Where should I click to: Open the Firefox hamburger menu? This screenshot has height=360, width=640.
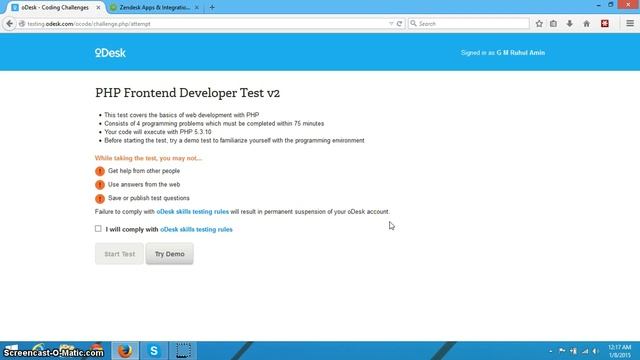coord(630,24)
